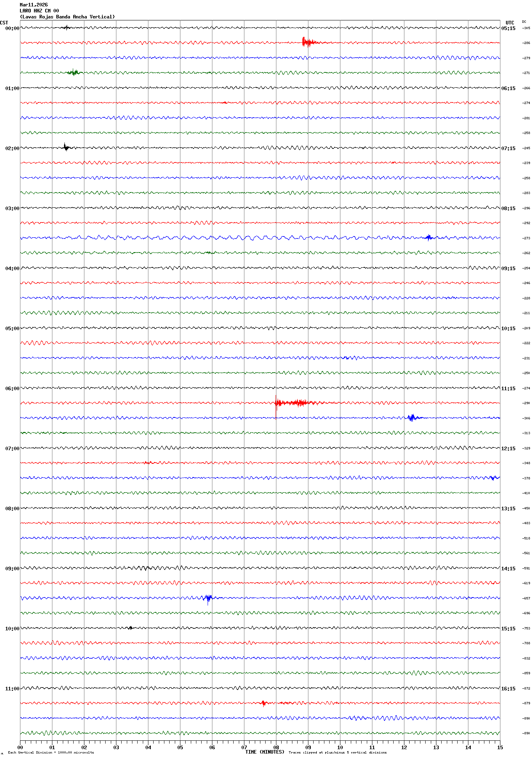The width and height of the screenshot is (532, 758).
Task: Select the green burst on the fourth trace from the top
Action: tap(74, 72)
